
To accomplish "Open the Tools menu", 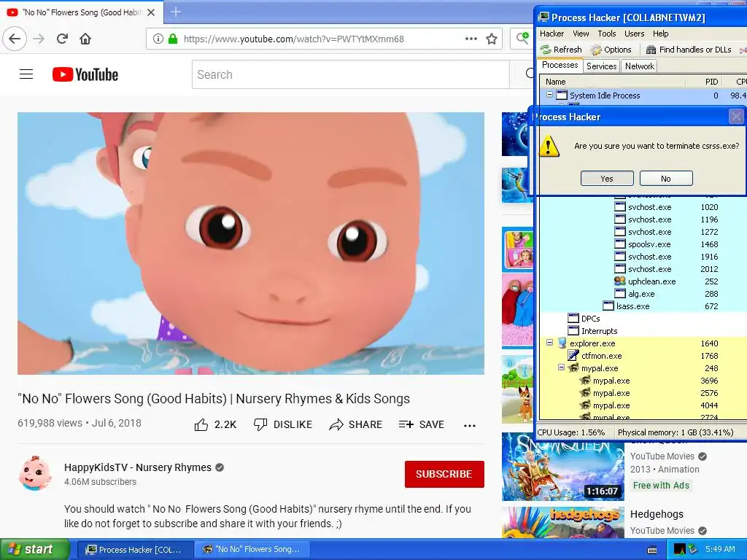I will point(607,34).
